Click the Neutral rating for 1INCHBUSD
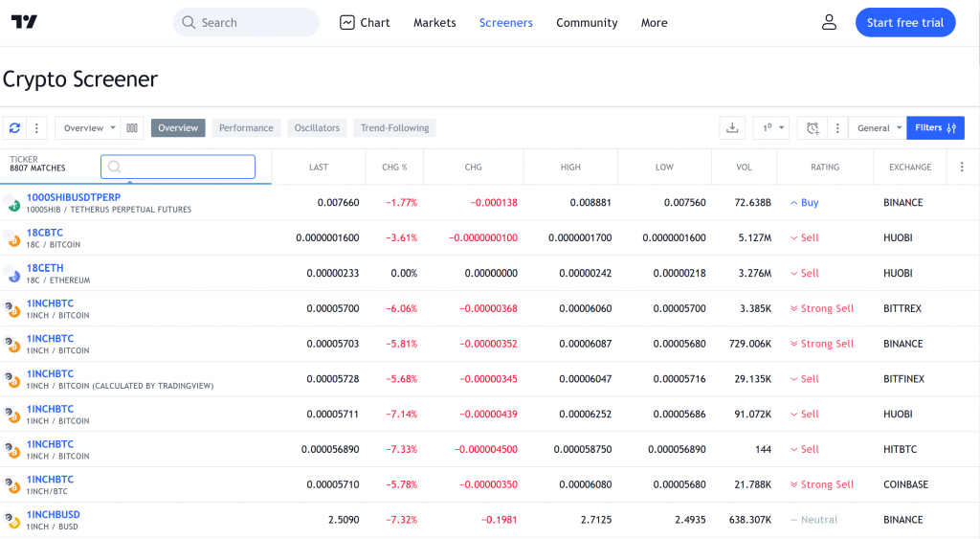 click(x=813, y=520)
